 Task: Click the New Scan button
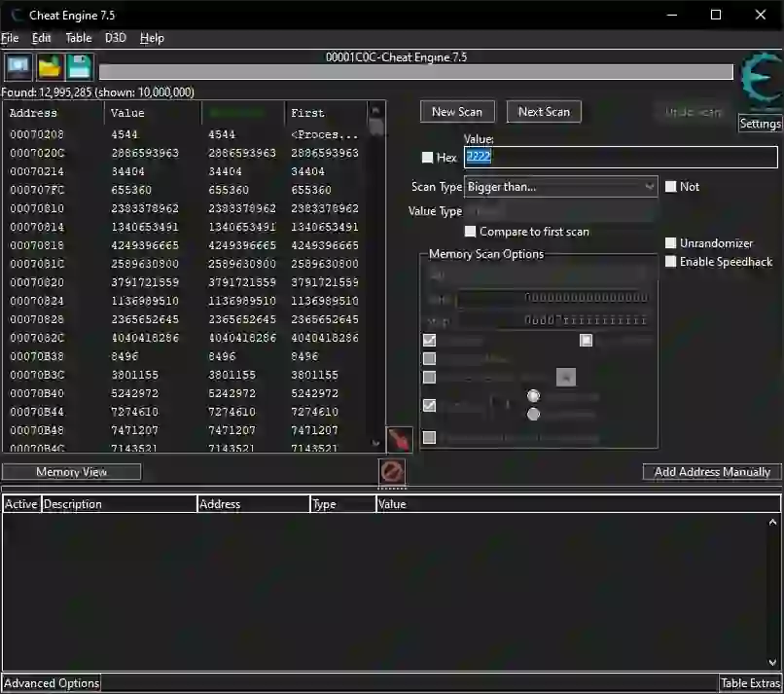click(x=457, y=112)
